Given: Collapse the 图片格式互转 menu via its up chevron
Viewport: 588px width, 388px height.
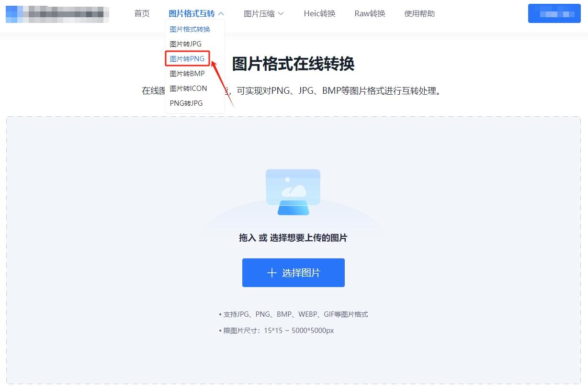Looking at the screenshot, I should tap(221, 13).
